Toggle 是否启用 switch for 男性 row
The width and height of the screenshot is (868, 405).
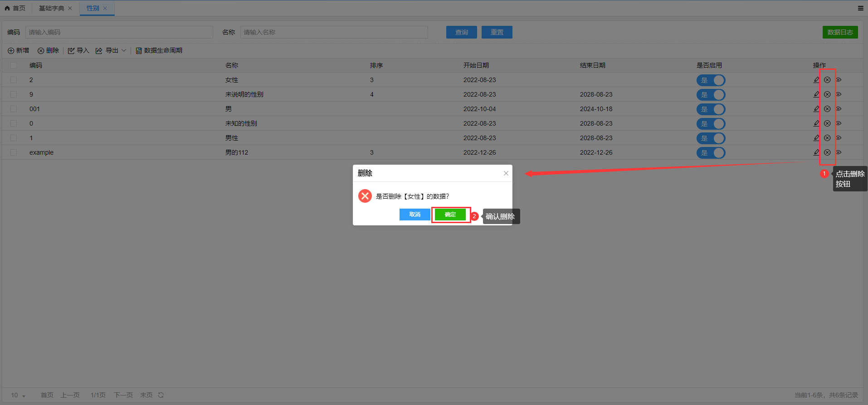tap(711, 138)
